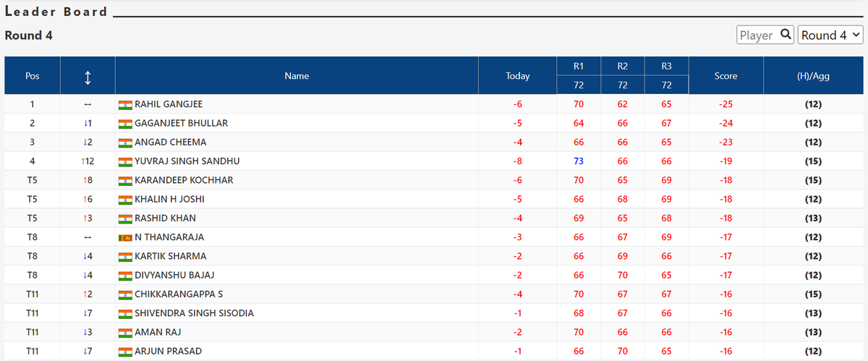Click the Name column header
Viewport: 868px width, 361px height.
tap(297, 76)
